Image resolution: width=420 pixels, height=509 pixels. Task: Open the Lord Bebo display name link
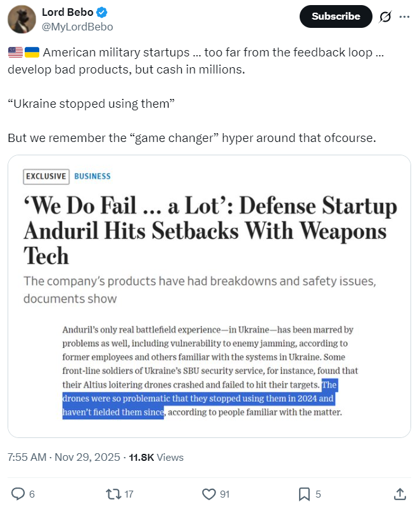point(67,12)
